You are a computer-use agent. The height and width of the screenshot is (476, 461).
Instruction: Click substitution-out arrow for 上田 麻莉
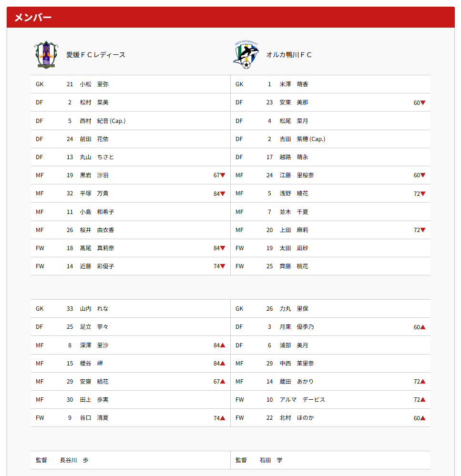coord(423,230)
